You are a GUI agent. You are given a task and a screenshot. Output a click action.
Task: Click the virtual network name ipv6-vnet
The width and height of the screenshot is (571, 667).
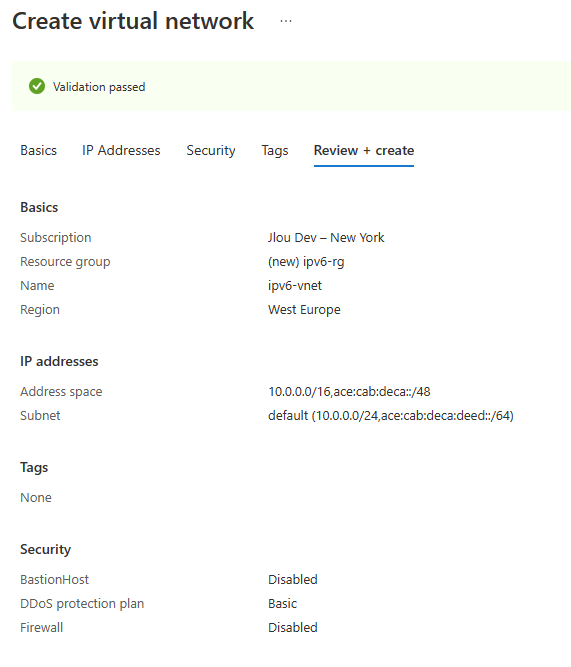point(295,285)
